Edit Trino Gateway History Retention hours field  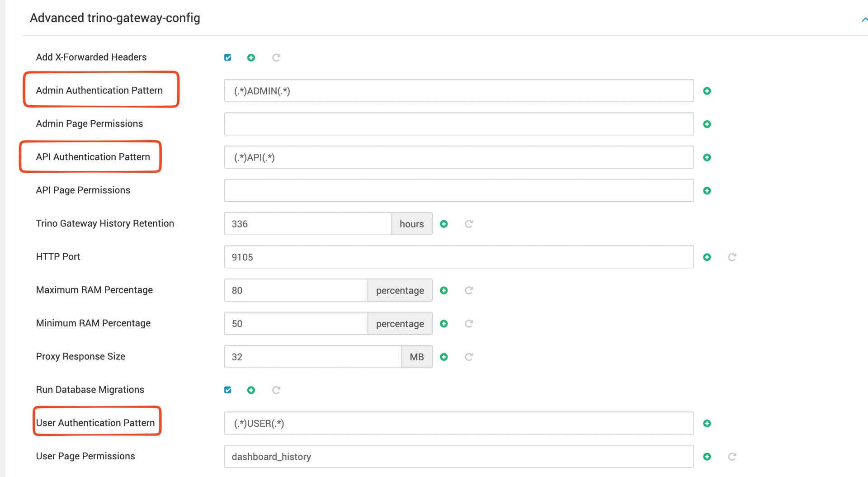308,224
